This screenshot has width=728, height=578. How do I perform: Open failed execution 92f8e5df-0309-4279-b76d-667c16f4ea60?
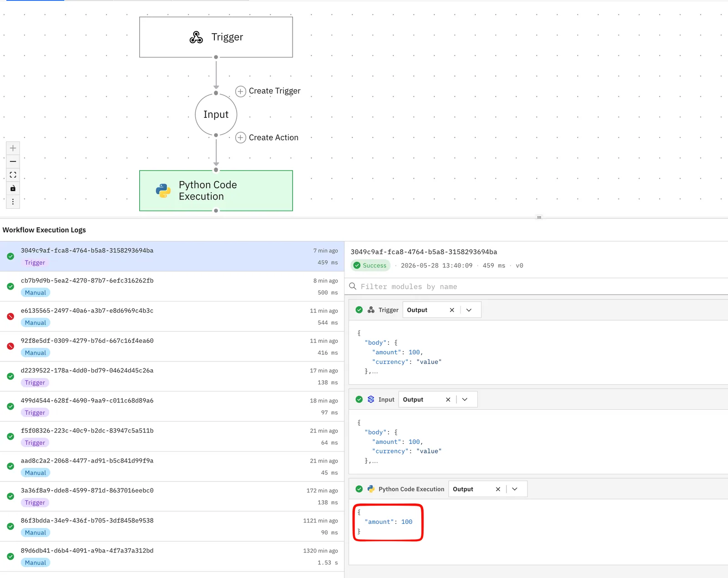(x=172, y=347)
